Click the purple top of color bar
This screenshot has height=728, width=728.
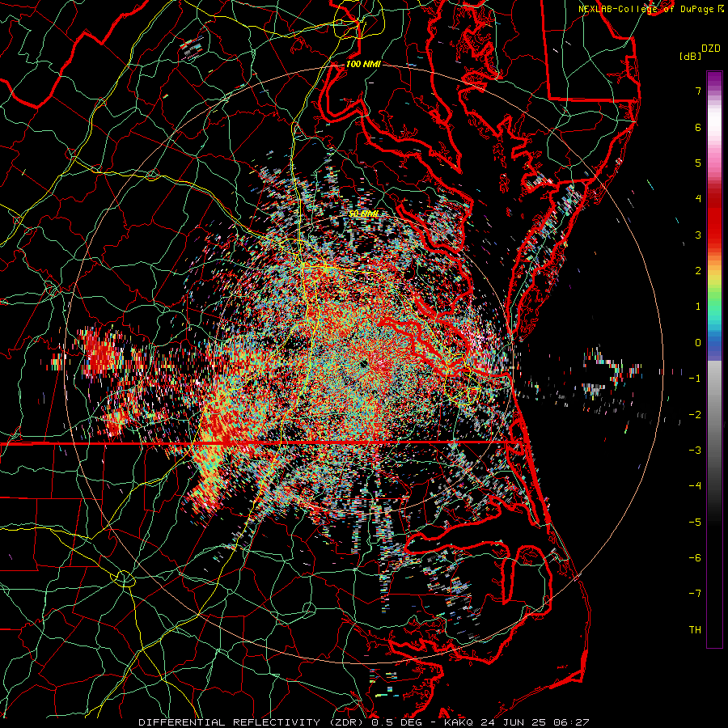pos(714,80)
